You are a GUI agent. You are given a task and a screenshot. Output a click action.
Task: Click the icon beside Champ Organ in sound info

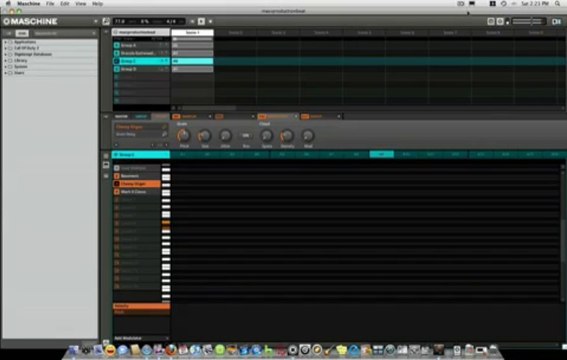click(x=164, y=127)
